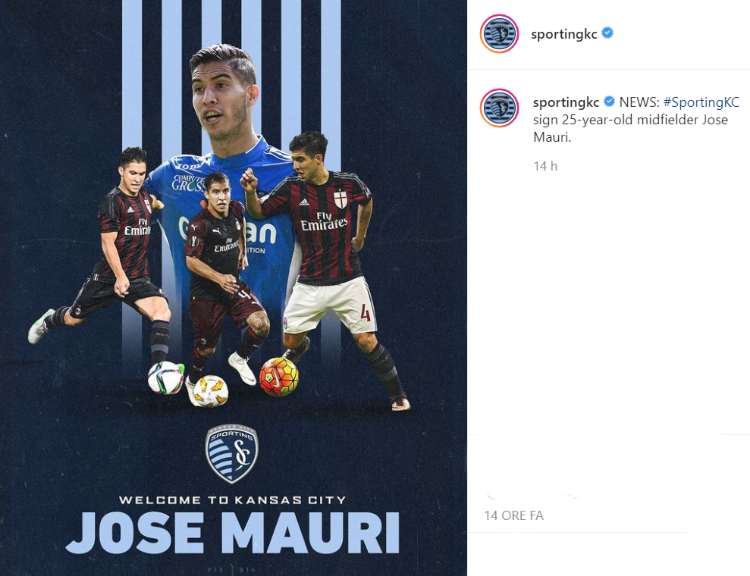Image resolution: width=750 pixels, height=576 pixels.
Task: Click the white soccer ball on left
Action: point(165,377)
